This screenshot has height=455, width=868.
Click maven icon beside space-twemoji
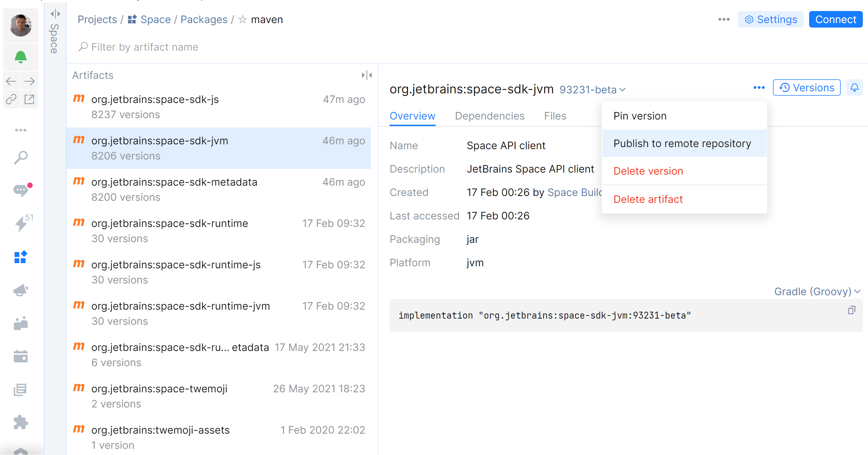[79, 388]
